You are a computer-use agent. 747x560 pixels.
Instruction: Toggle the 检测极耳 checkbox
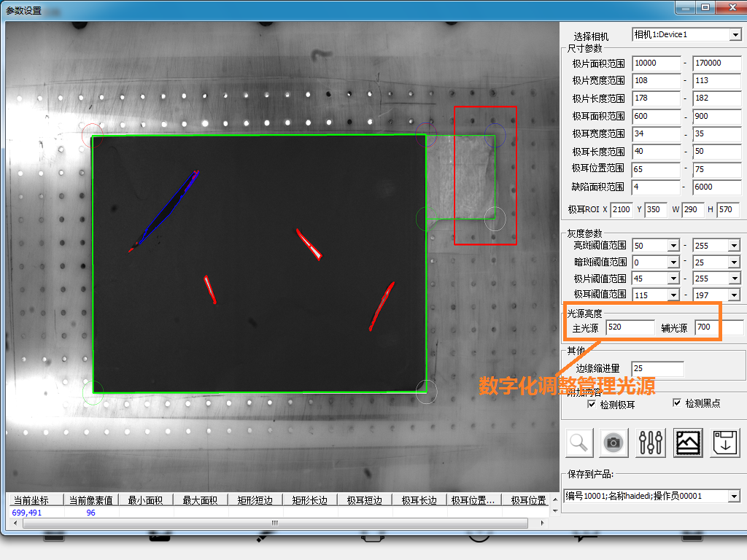click(592, 404)
